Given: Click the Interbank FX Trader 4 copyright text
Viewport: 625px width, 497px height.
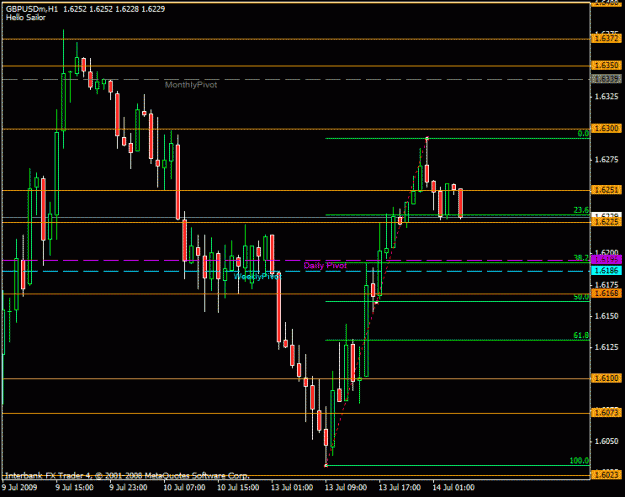Looking at the screenshot, I should (127, 475).
